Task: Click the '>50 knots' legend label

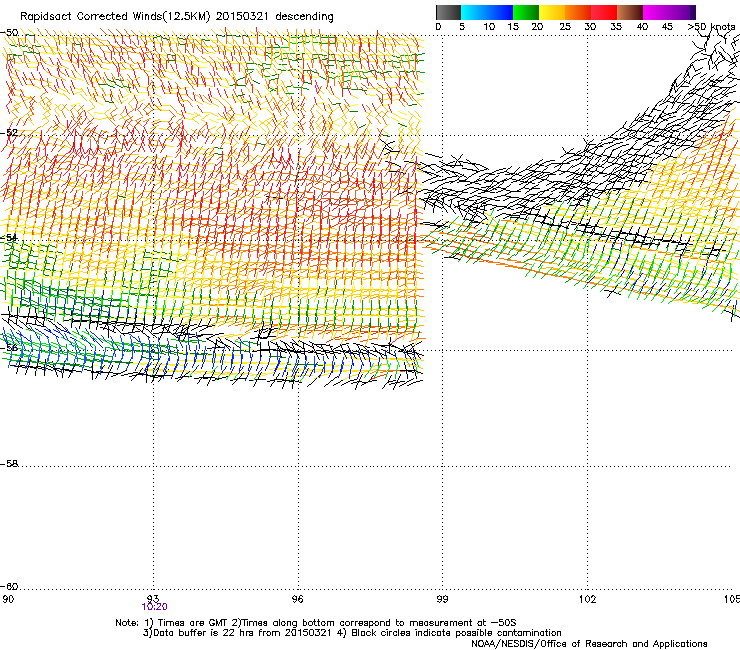Action: pos(712,27)
